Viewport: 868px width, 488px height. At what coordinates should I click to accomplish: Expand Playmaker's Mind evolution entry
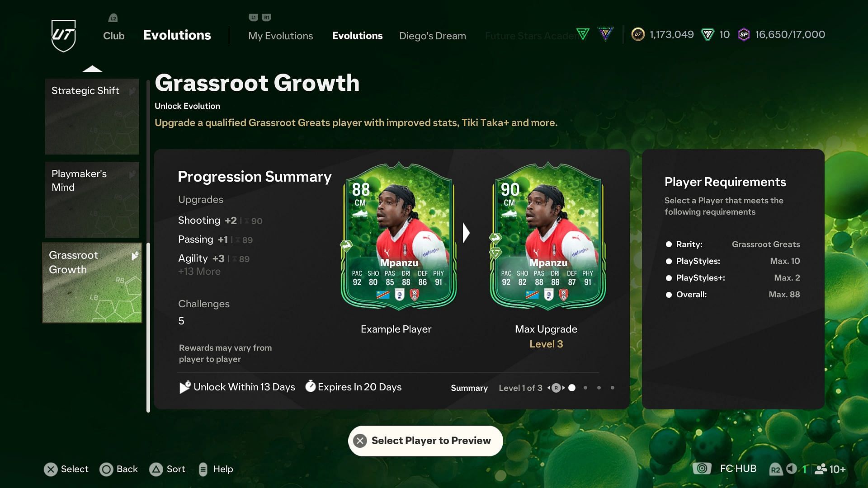coord(91,200)
